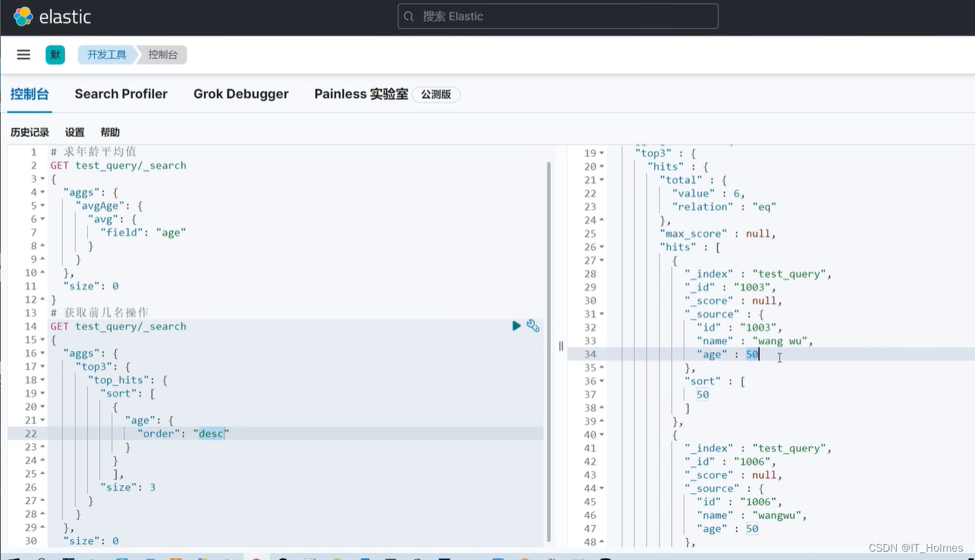Collapse the output hits object at line 20
Viewport: 975px width, 560px height.
602,167
